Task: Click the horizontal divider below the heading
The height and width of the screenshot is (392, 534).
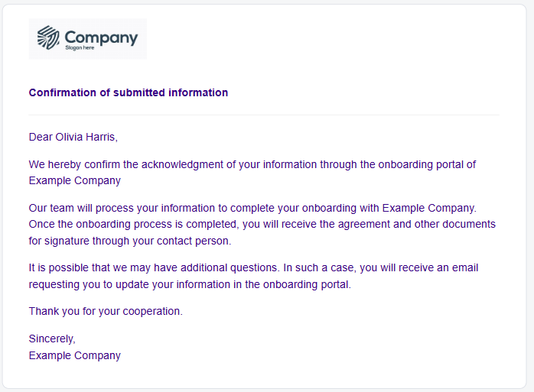Action: (264, 115)
